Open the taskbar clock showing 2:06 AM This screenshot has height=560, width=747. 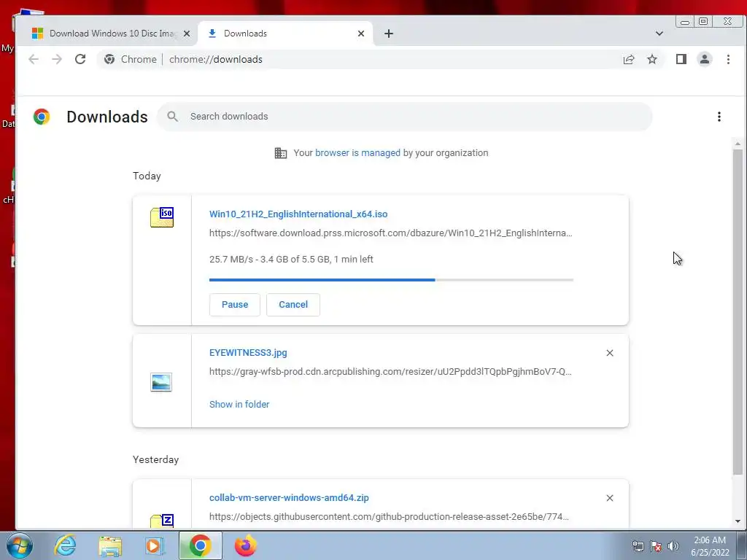coord(710,546)
